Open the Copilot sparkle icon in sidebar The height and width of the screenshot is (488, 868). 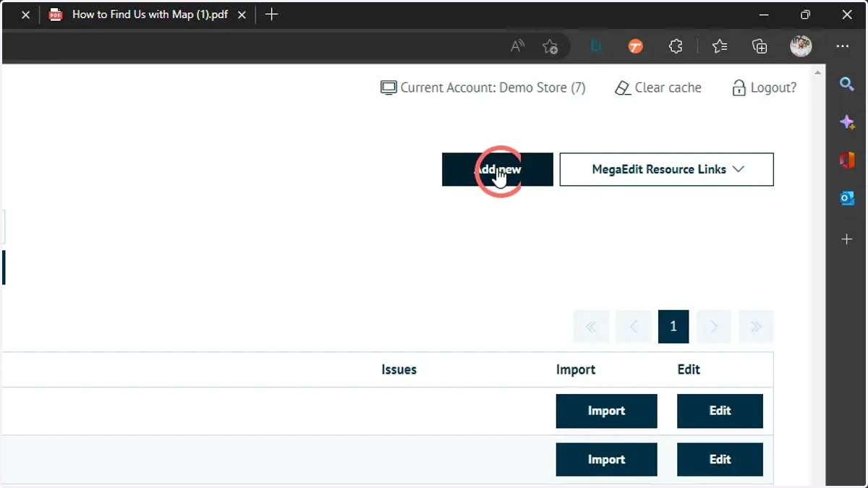(x=847, y=122)
